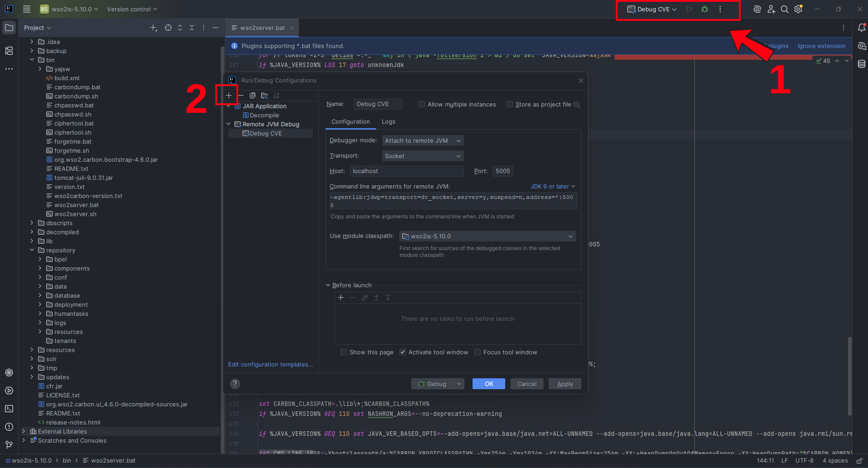Image resolution: width=868 pixels, height=468 pixels.
Task: Click the OK button
Action: [x=488, y=384]
